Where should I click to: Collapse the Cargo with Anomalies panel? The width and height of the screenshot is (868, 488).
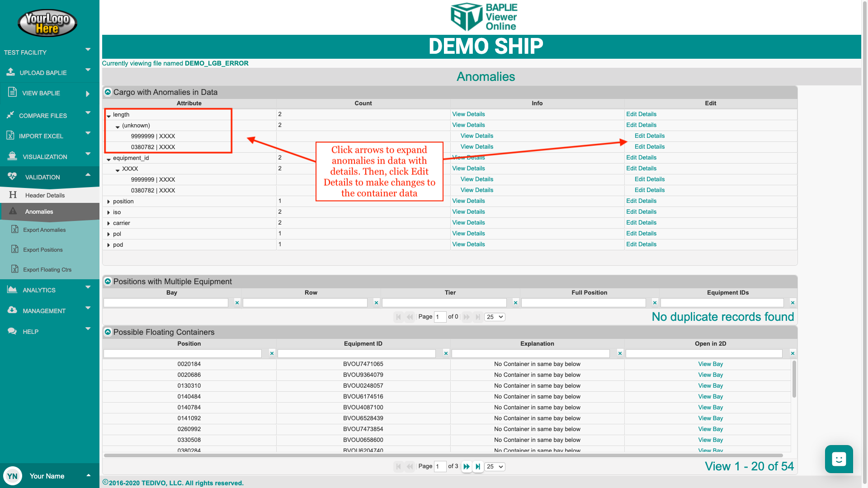point(108,92)
